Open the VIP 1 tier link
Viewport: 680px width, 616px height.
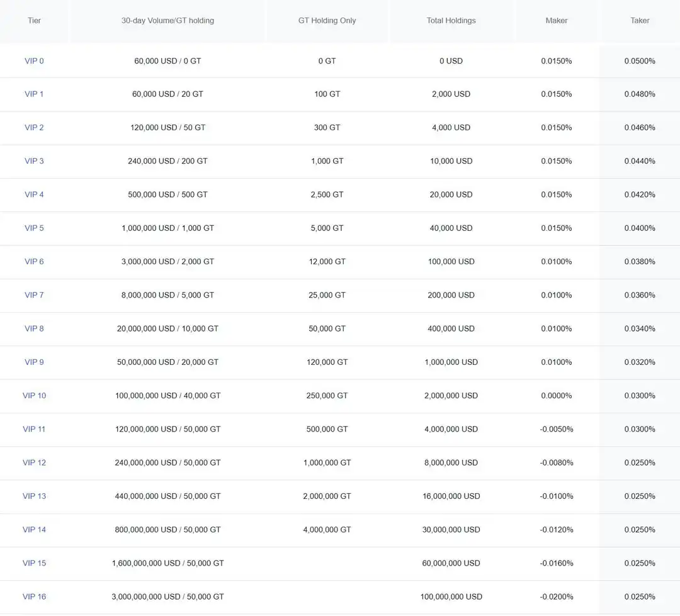[x=34, y=94]
